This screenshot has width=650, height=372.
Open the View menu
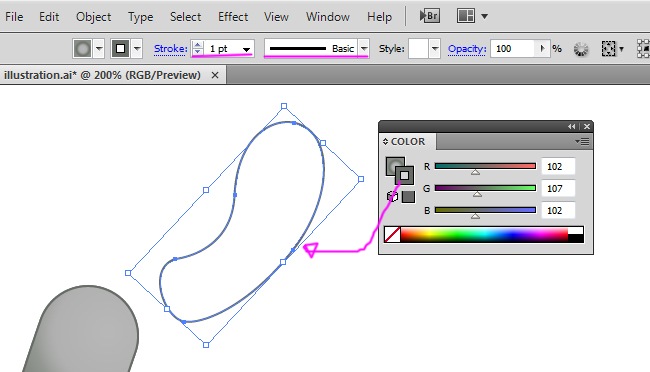pos(276,17)
